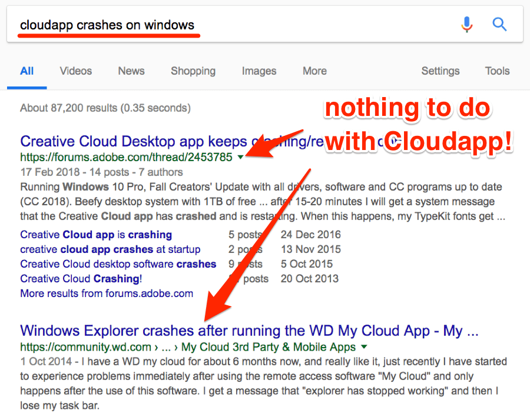
Task: Open the 'Creative Cloud Crashing!' sublink
Action: pyautogui.click(x=81, y=279)
